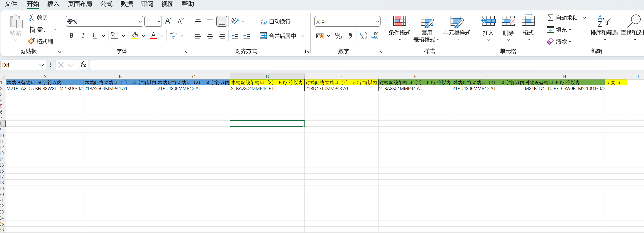Align text right
Image resolution: width=644 pixels, height=233 pixels.
coord(222,36)
